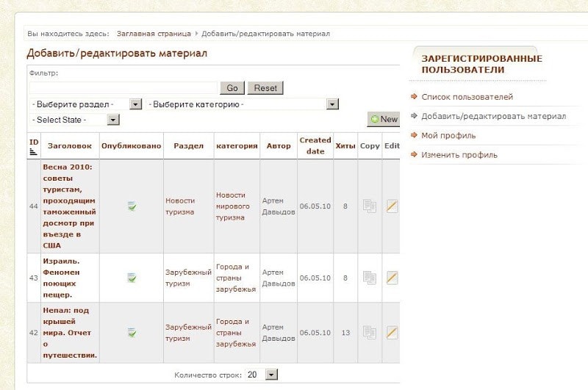Screen dimensions: 588x390
Task: Sort by Раздел column header
Action: tap(189, 145)
